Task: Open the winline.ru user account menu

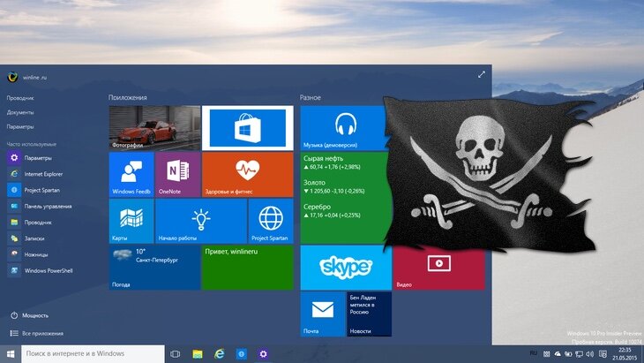Action: pyautogui.click(x=27, y=78)
